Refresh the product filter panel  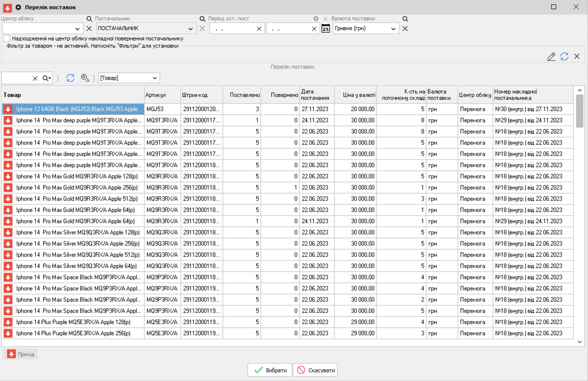pyautogui.click(x=564, y=56)
